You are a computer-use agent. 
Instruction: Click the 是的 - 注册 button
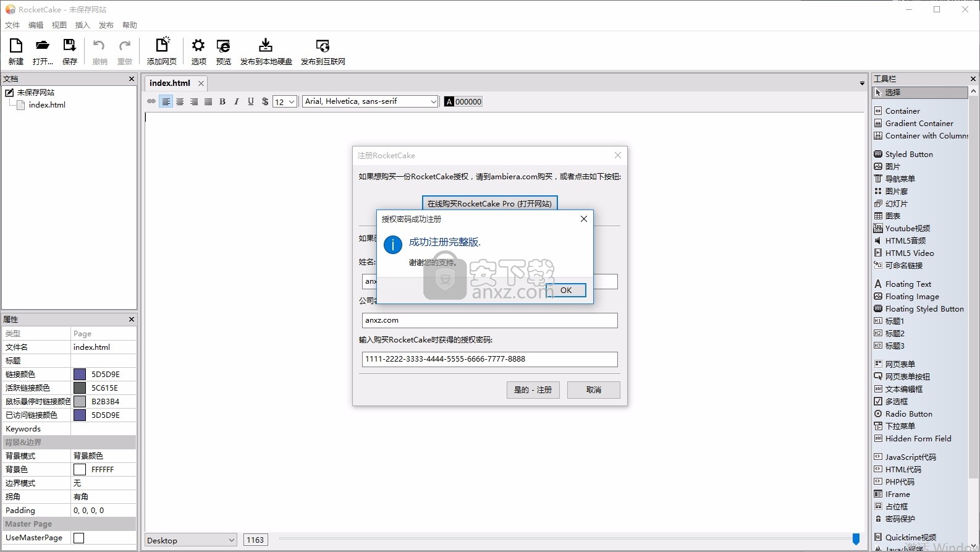click(x=533, y=389)
